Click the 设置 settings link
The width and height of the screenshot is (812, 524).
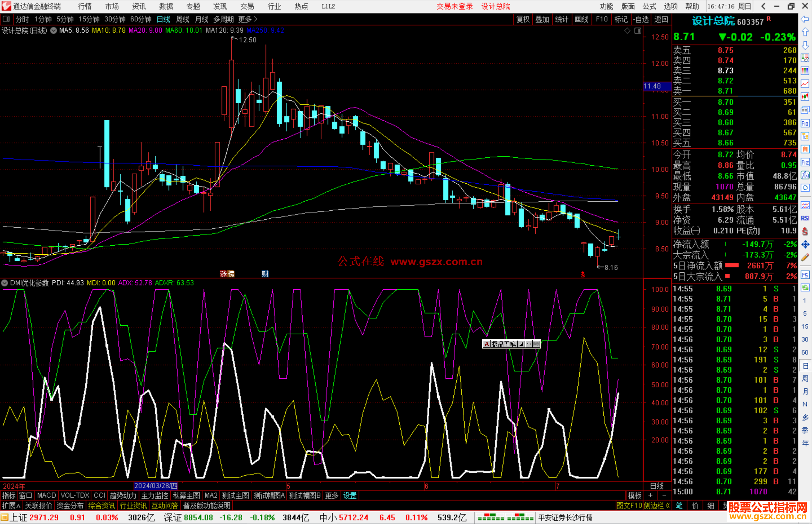click(x=350, y=495)
